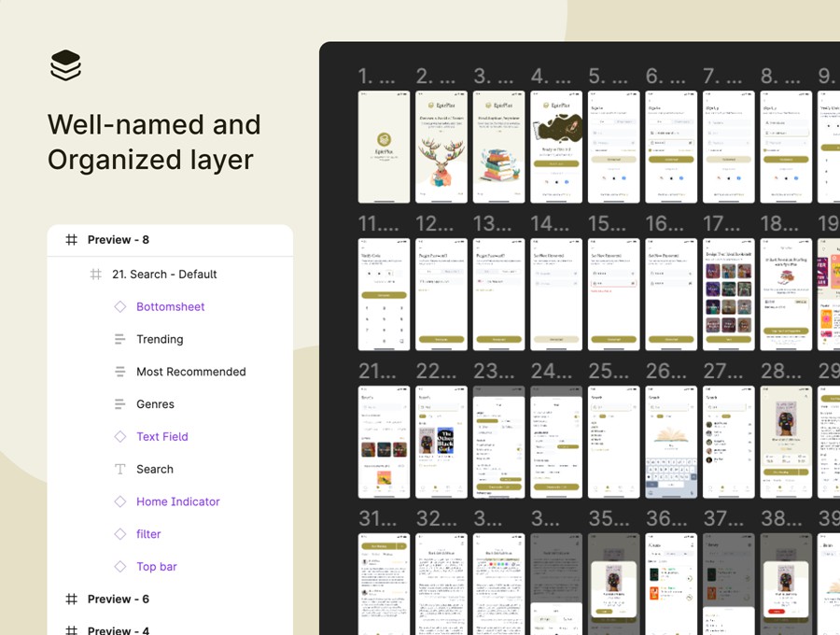Open the screen thumbnail numbered 28
The width and height of the screenshot is (840, 635).
point(785,440)
